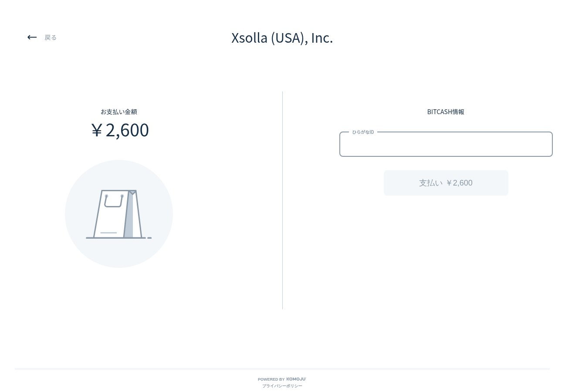Click the back arrow icon
The width and height of the screenshot is (565, 392).
(32, 37)
